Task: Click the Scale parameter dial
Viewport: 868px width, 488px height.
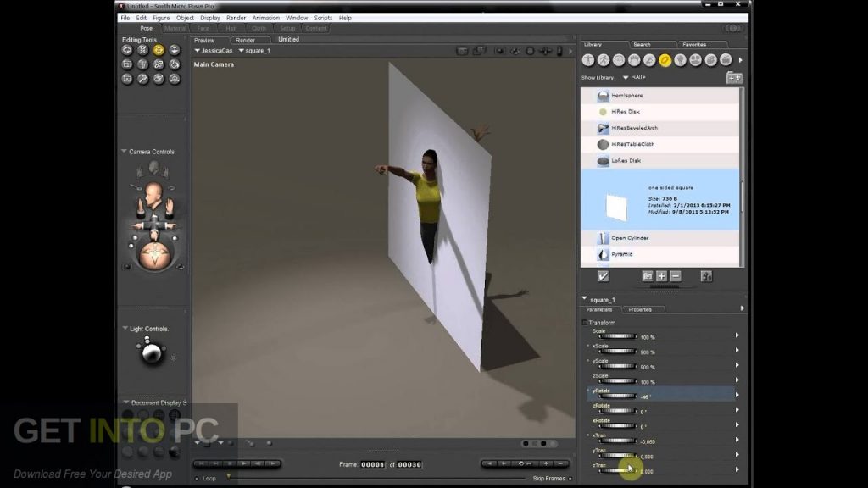Action: click(x=618, y=335)
